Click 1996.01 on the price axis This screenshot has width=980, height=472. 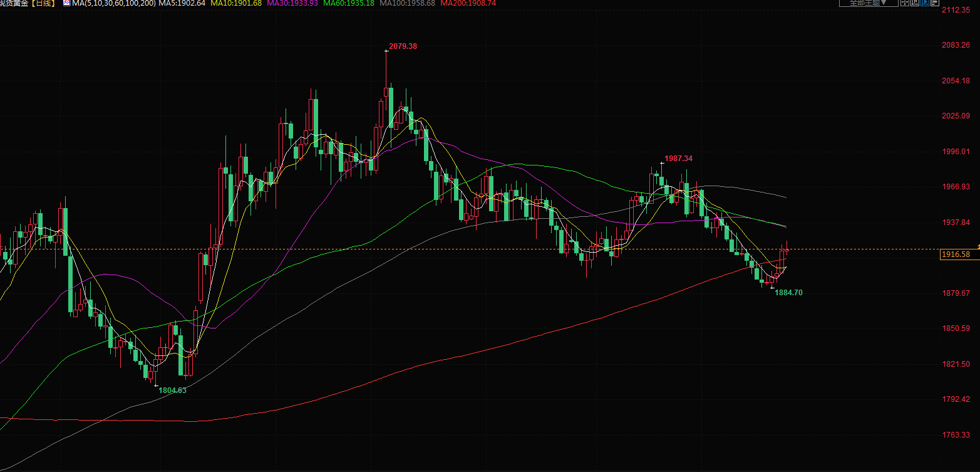[957, 151]
